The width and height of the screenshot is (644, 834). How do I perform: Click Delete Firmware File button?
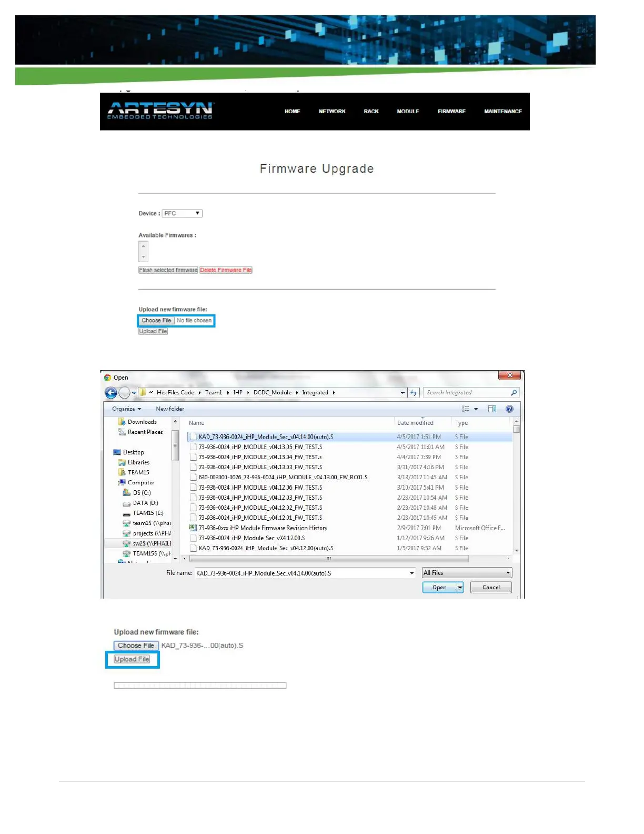click(x=226, y=270)
